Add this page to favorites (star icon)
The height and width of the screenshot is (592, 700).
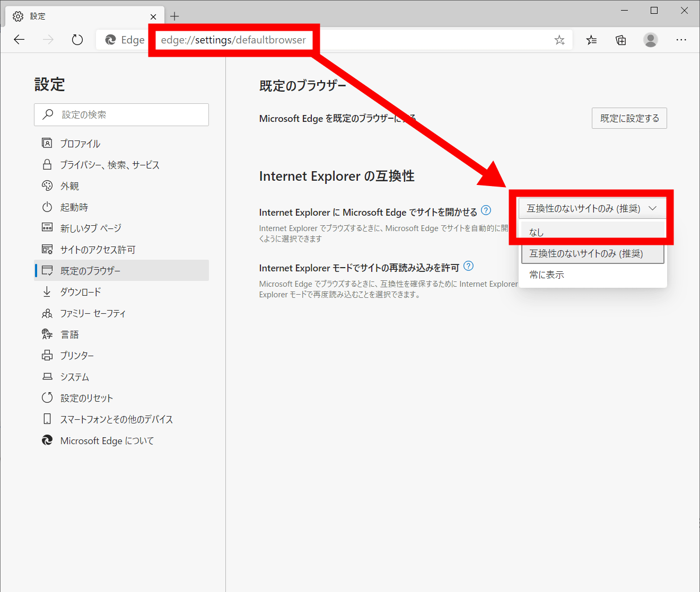tap(559, 40)
